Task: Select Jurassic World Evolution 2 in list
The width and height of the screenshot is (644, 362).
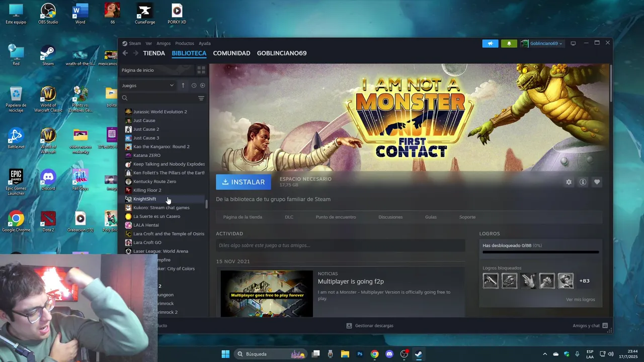Action: (x=160, y=112)
